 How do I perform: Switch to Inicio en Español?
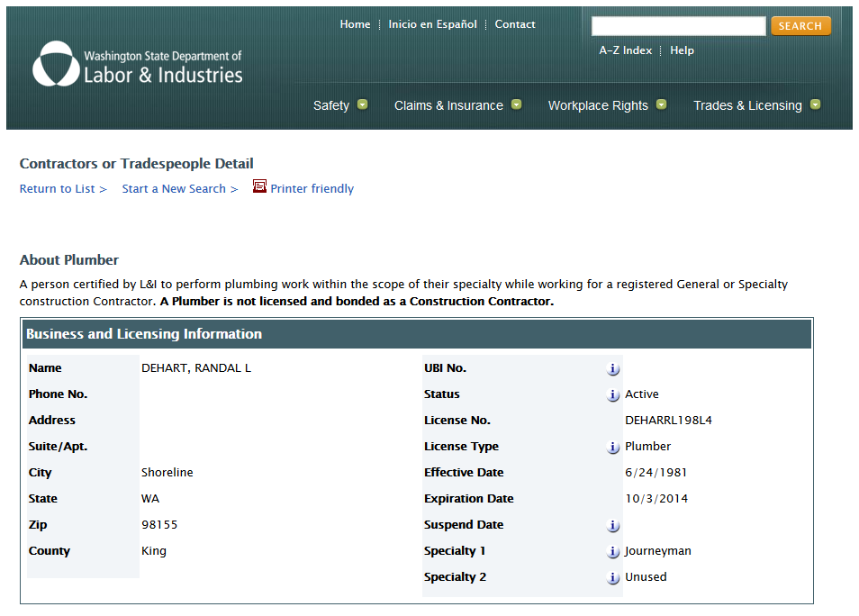click(432, 24)
